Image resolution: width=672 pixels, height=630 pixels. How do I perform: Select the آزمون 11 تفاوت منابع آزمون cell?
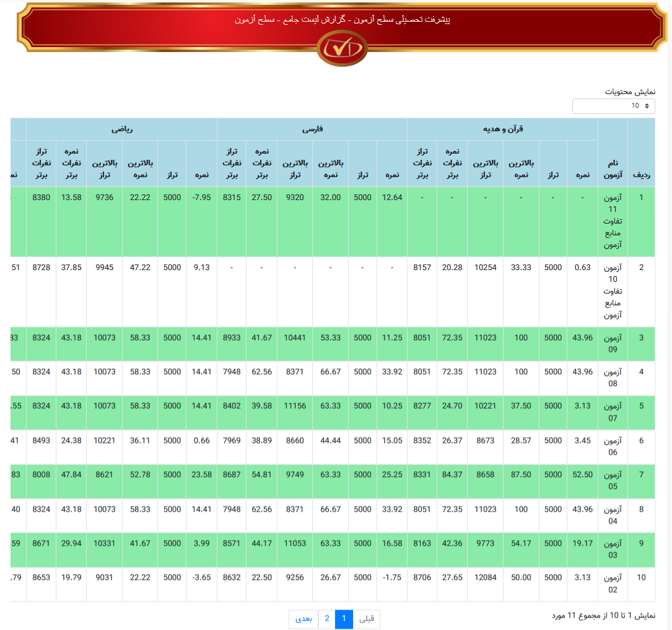[613, 222]
